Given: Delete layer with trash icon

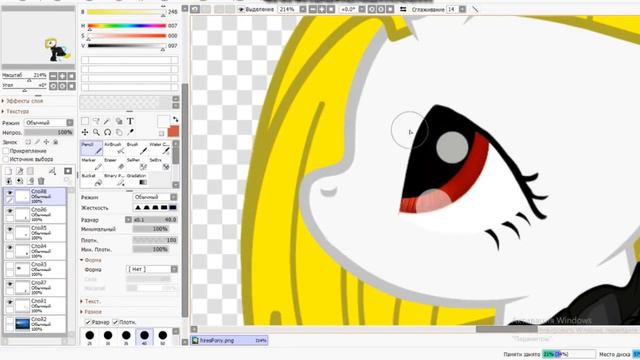Looking at the screenshot, I should coord(41,181).
